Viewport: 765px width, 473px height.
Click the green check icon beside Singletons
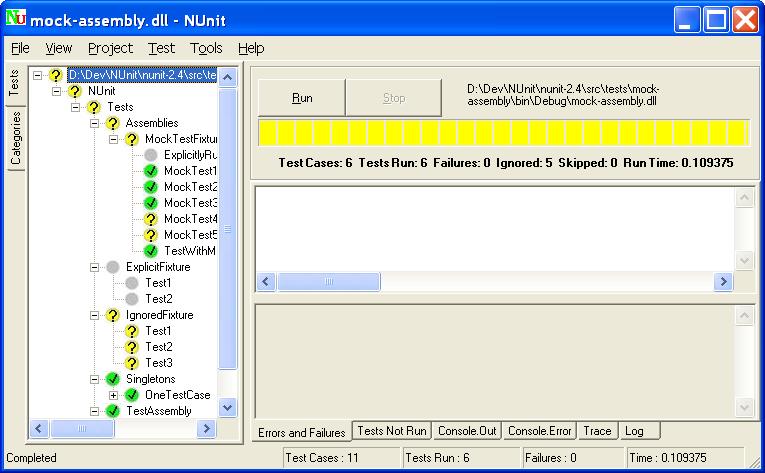112,379
